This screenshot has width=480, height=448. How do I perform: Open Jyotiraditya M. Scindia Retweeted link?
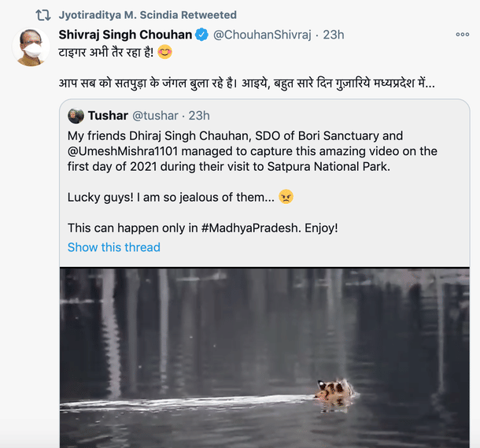(x=147, y=15)
